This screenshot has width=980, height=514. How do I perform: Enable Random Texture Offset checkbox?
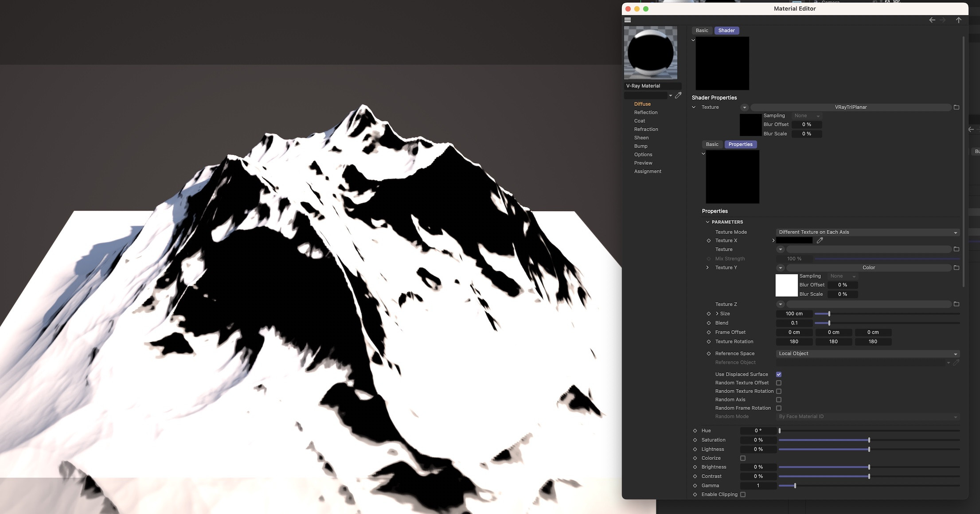pyautogui.click(x=779, y=383)
